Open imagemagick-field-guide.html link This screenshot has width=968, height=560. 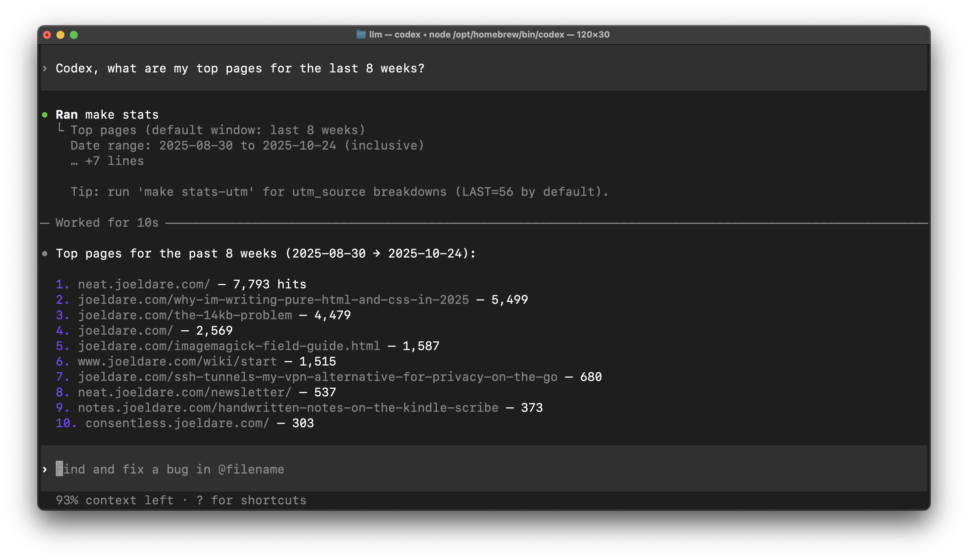(229, 346)
